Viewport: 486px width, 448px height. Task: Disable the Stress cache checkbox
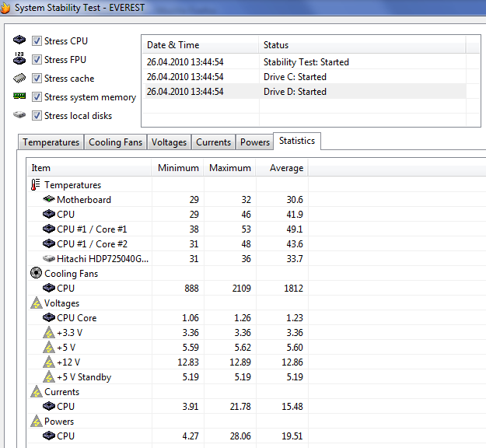(x=37, y=78)
